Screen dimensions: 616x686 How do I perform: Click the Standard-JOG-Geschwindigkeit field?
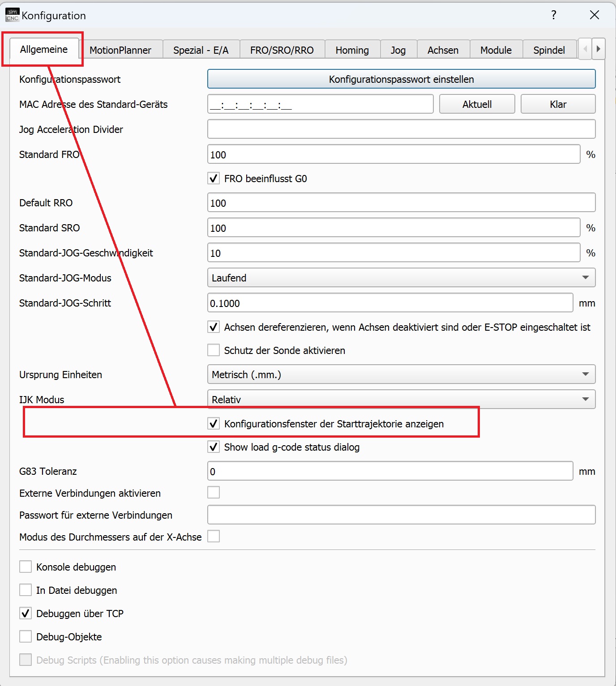point(394,253)
